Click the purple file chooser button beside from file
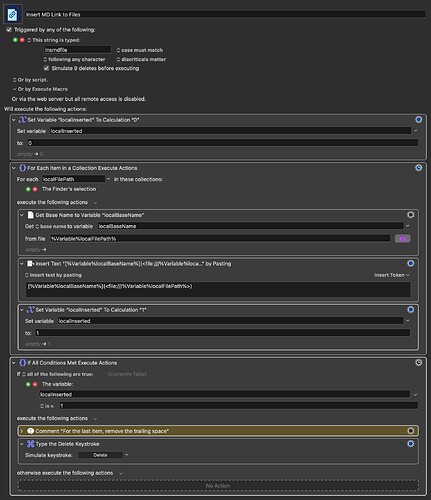Screen dimensions: 431x500 [402, 239]
